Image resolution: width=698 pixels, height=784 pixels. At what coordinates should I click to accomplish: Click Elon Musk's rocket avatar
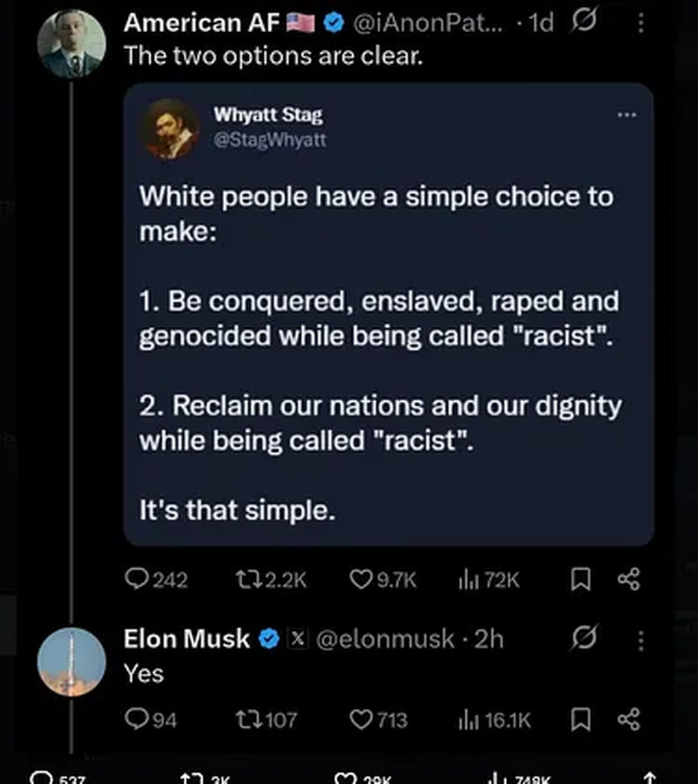point(71,661)
